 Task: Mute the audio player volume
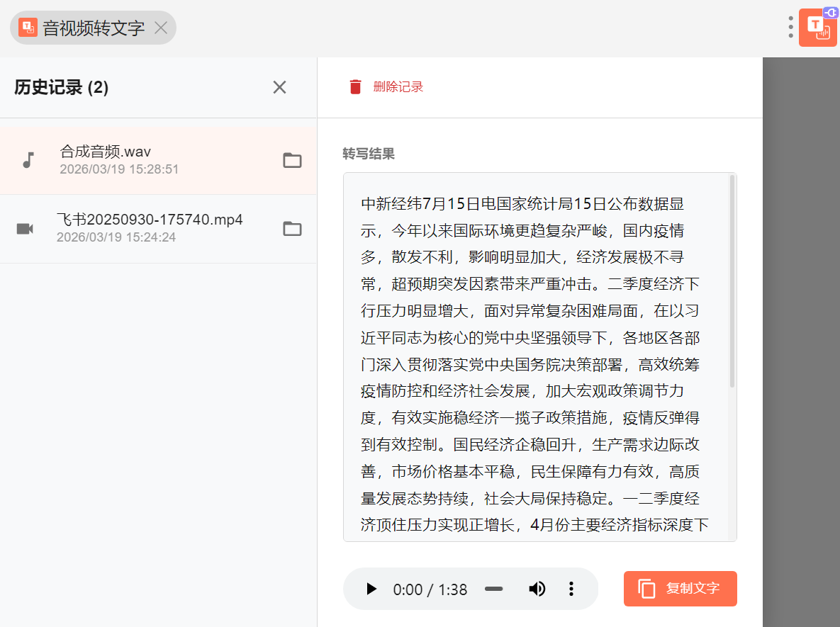click(537, 589)
